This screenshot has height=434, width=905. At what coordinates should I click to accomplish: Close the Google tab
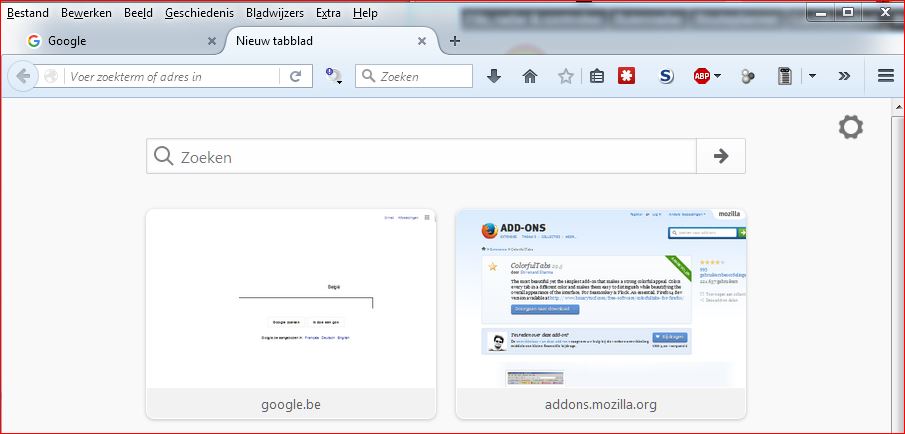click(x=212, y=41)
